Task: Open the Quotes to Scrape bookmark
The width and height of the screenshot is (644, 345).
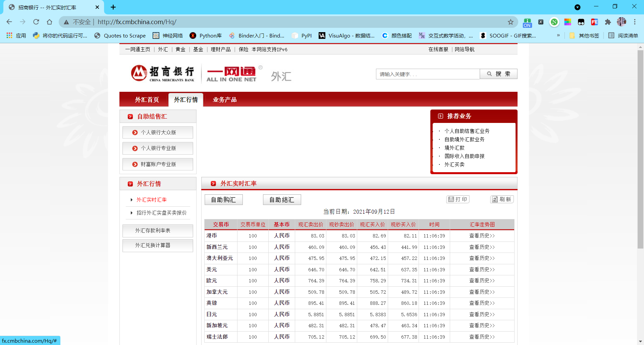Action: [120, 36]
